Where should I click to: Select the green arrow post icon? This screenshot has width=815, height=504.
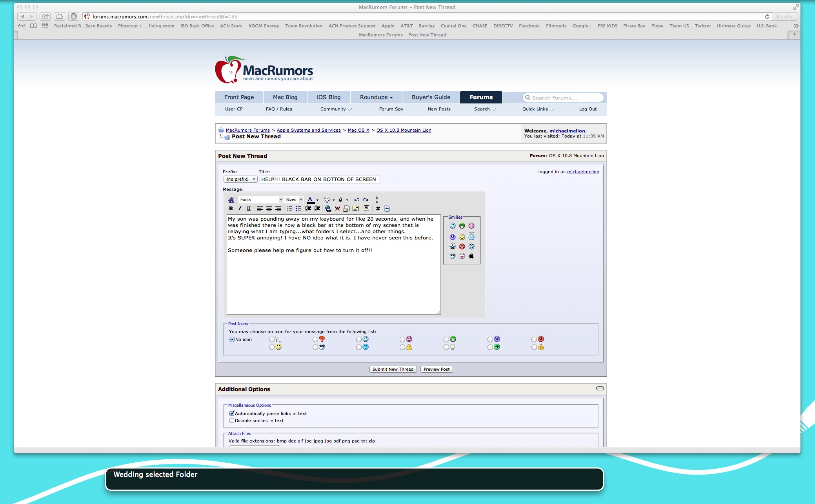pyautogui.click(x=490, y=347)
